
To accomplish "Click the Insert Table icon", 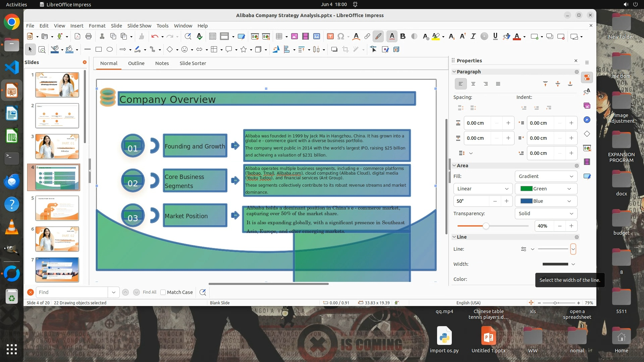I will click(279, 37).
